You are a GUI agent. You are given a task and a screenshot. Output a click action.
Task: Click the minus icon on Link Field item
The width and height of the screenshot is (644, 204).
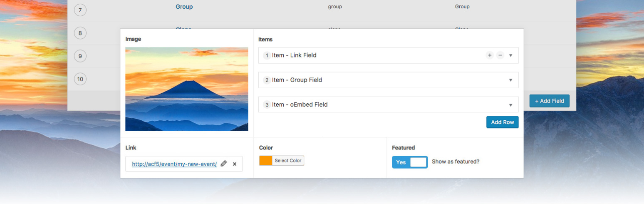(500, 55)
